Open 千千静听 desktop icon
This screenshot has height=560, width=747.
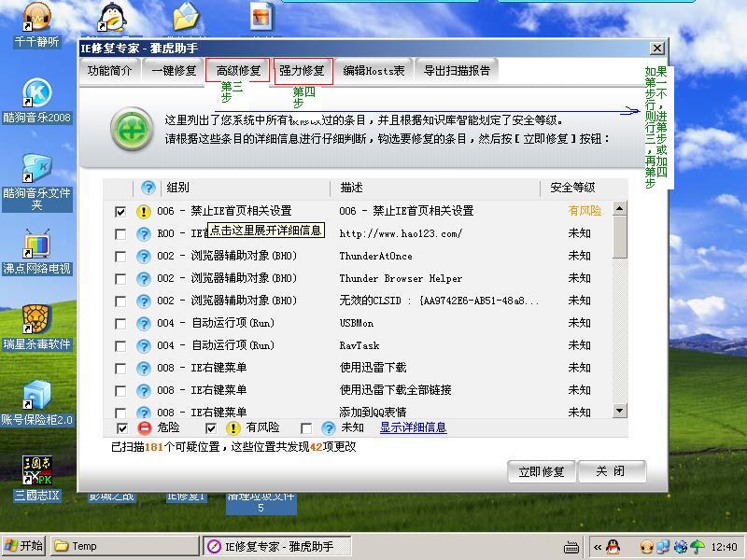(x=36, y=20)
